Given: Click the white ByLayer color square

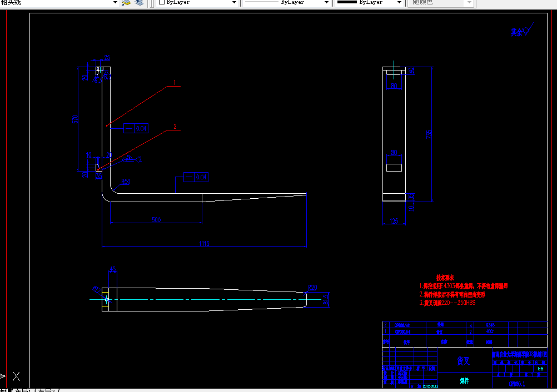Looking at the screenshot, I should 162,2.
